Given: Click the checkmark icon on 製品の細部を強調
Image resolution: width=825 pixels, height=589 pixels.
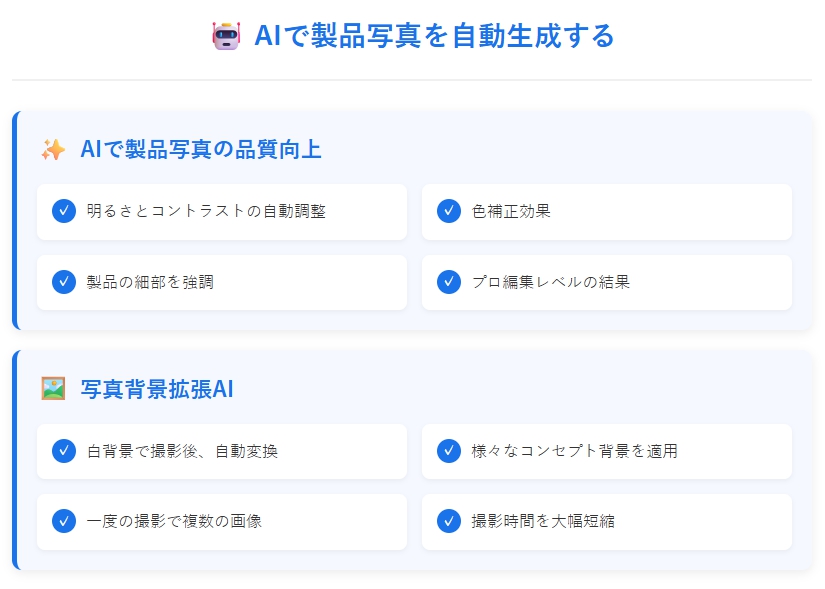Looking at the screenshot, I should pyautogui.click(x=63, y=282).
